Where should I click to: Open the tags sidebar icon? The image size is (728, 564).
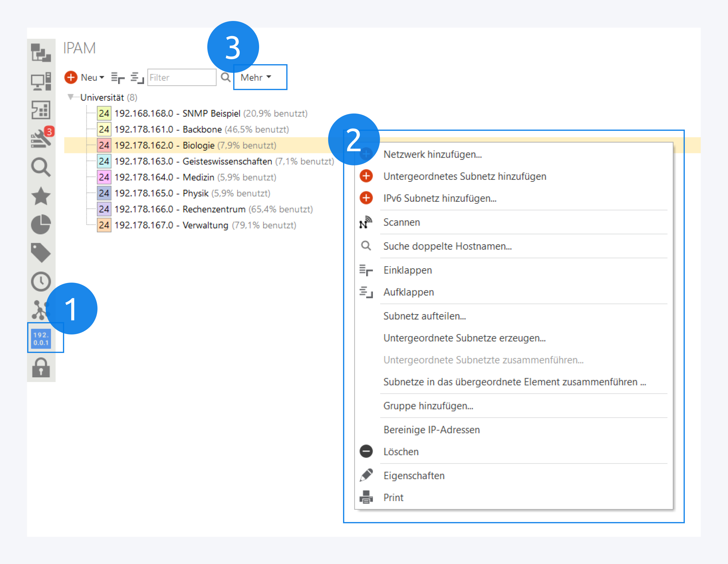point(41,253)
